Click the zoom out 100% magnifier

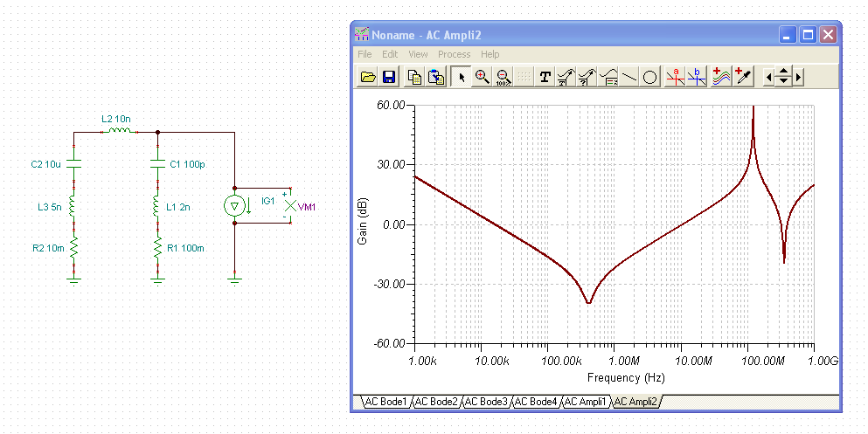pyautogui.click(x=503, y=77)
